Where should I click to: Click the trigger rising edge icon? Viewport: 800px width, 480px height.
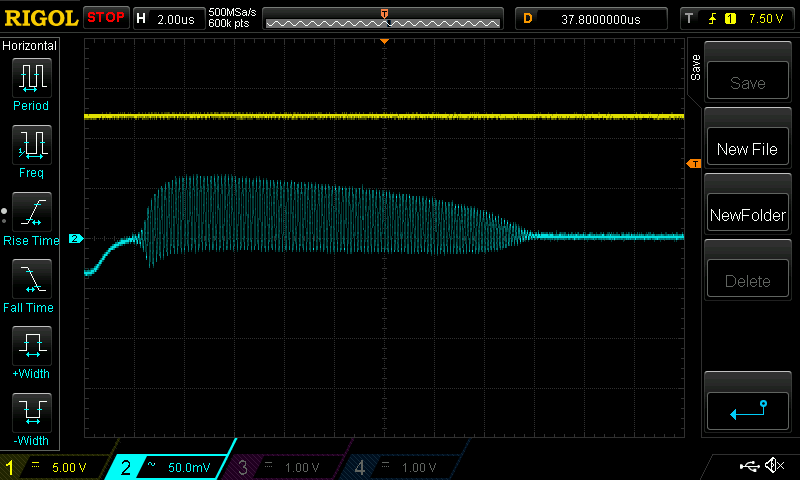point(712,19)
